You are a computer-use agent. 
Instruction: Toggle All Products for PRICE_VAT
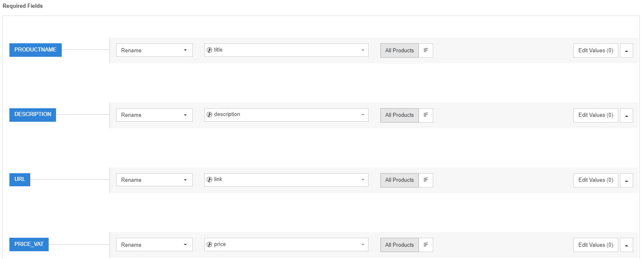point(399,245)
